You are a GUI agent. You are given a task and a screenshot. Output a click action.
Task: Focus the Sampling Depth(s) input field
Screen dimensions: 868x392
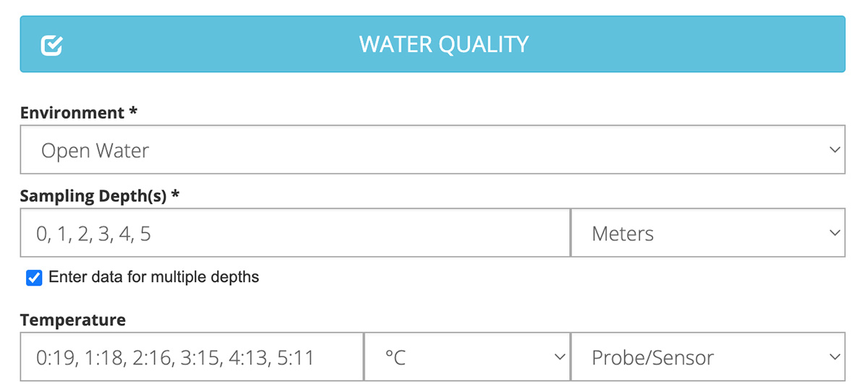295,234
